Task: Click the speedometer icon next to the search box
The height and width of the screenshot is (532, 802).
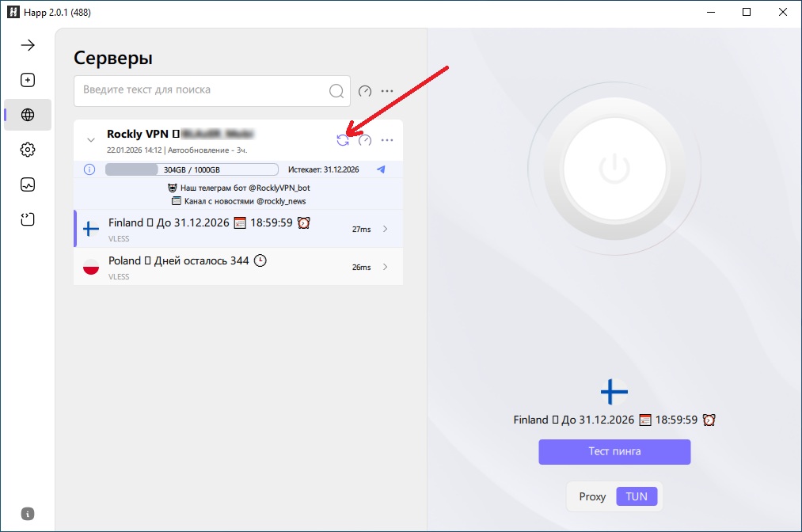Action: click(x=365, y=91)
